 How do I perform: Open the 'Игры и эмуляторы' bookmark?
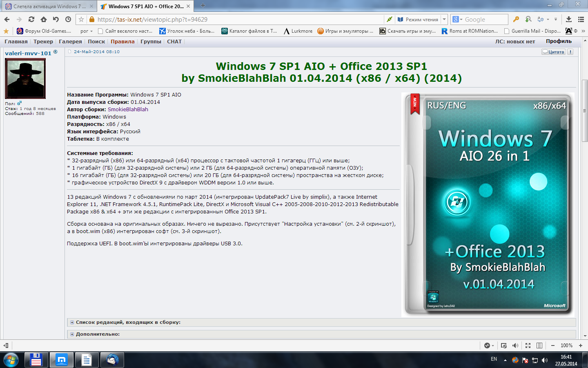pos(345,31)
